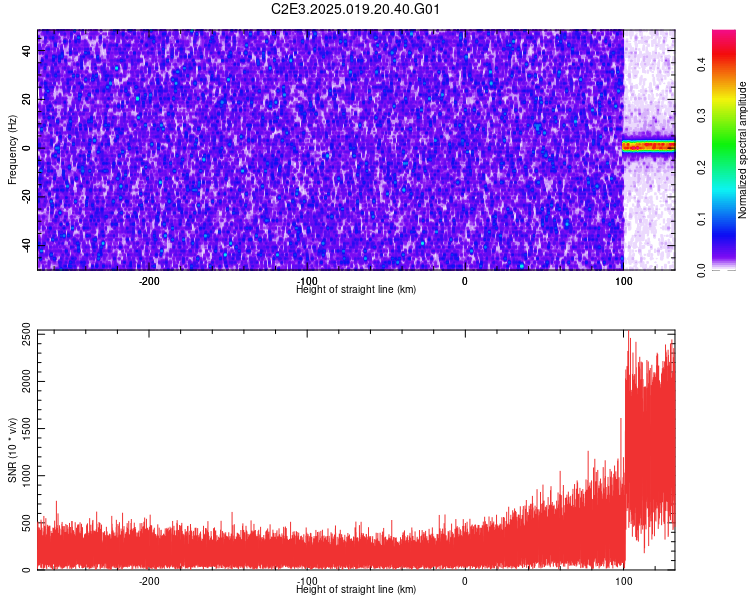Click the 0.4 tick label on colorbar
This screenshot has width=750, height=600.
pos(702,65)
